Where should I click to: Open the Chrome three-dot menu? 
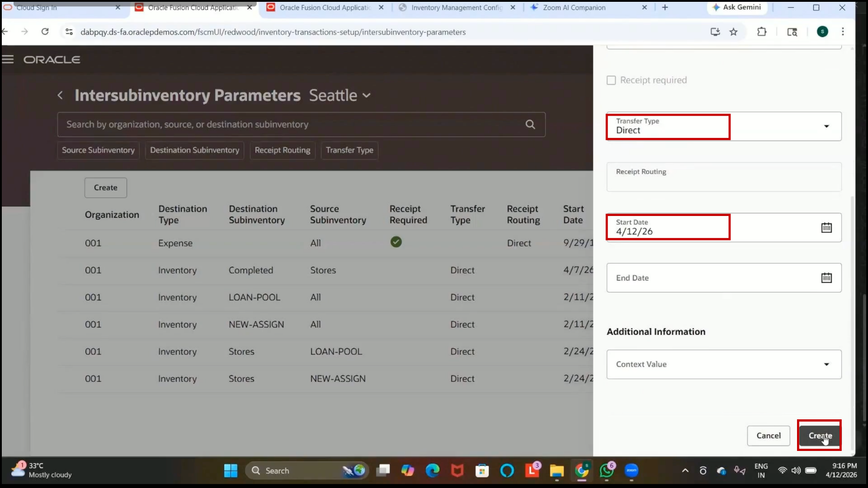click(843, 32)
